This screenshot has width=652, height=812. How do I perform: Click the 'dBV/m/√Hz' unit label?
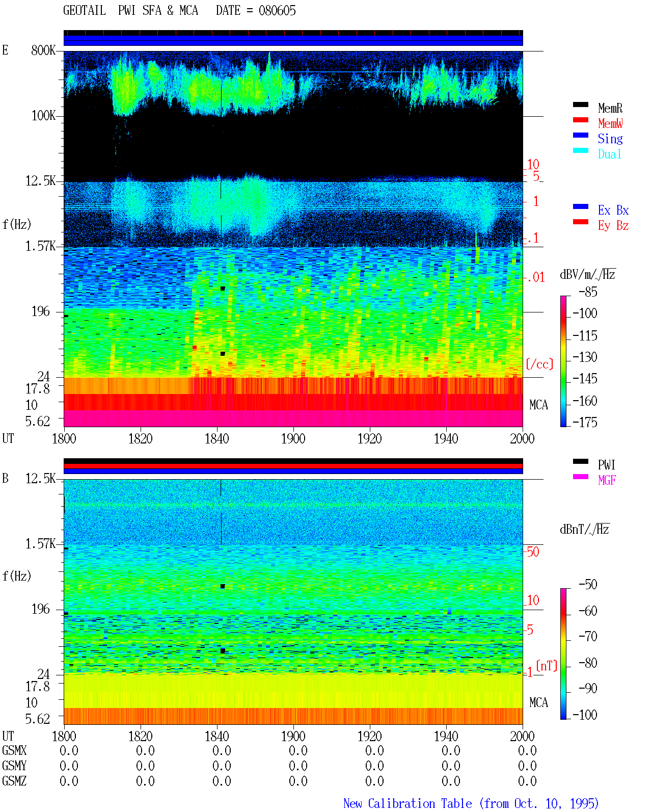click(588, 274)
